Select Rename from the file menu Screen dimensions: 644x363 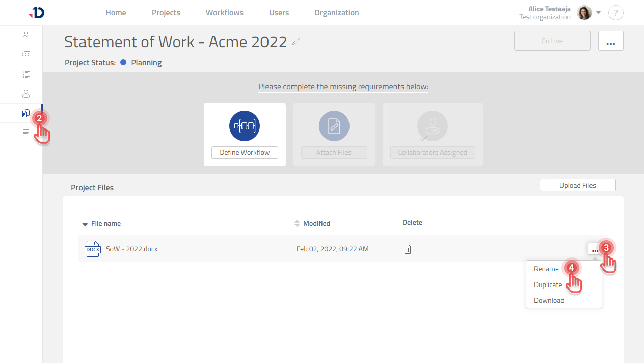pyautogui.click(x=546, y=269)
